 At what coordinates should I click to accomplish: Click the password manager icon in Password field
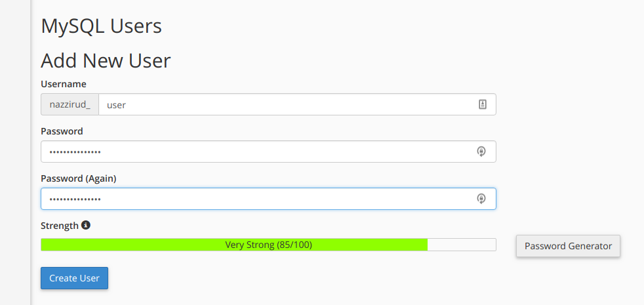pos(481,152)
